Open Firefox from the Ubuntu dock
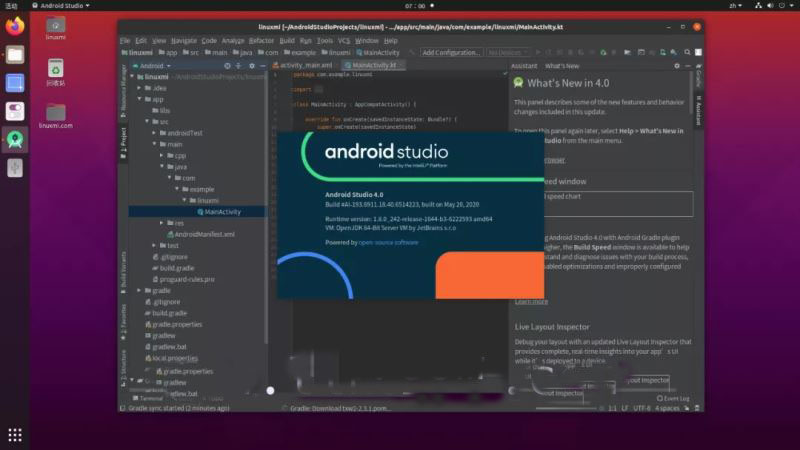 (15, 26)
